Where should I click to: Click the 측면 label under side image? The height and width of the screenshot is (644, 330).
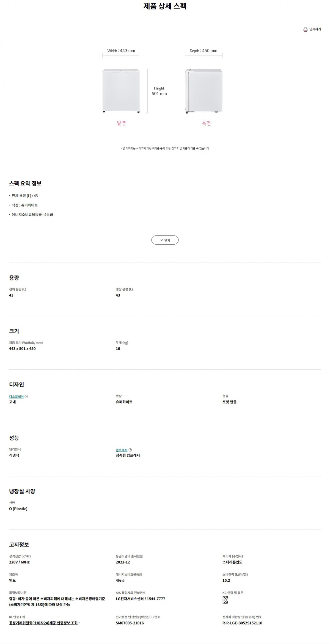tap(206, 123)
